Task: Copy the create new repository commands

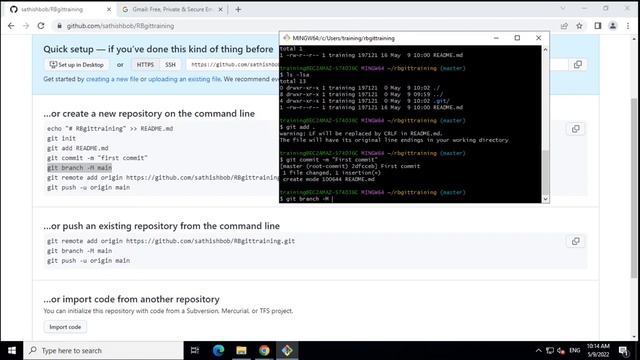Action: pyautogui.click(x=576, y=129)
